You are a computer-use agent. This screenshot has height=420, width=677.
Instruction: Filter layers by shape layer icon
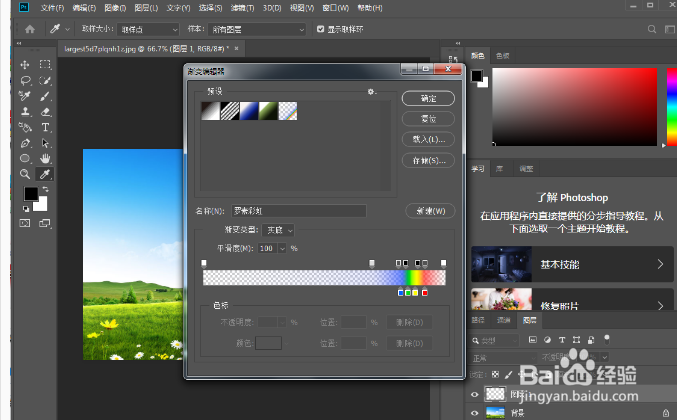576,340
